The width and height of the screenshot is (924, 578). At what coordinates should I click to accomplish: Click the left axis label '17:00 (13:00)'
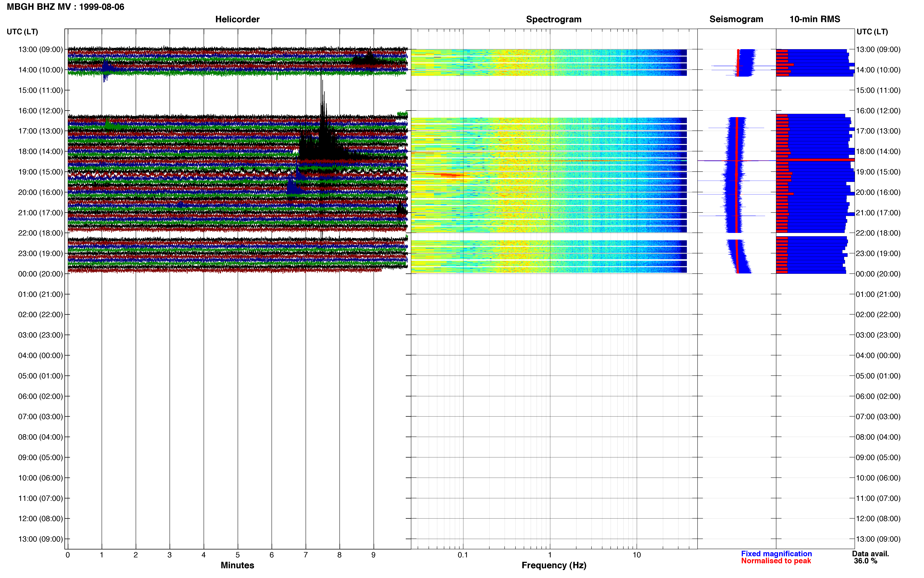pos(41,131)
